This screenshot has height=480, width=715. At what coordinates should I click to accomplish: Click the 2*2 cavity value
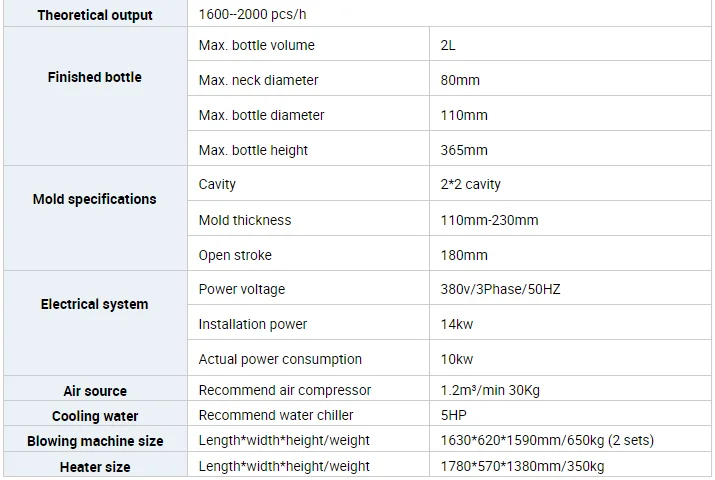[x=471, y=184]
